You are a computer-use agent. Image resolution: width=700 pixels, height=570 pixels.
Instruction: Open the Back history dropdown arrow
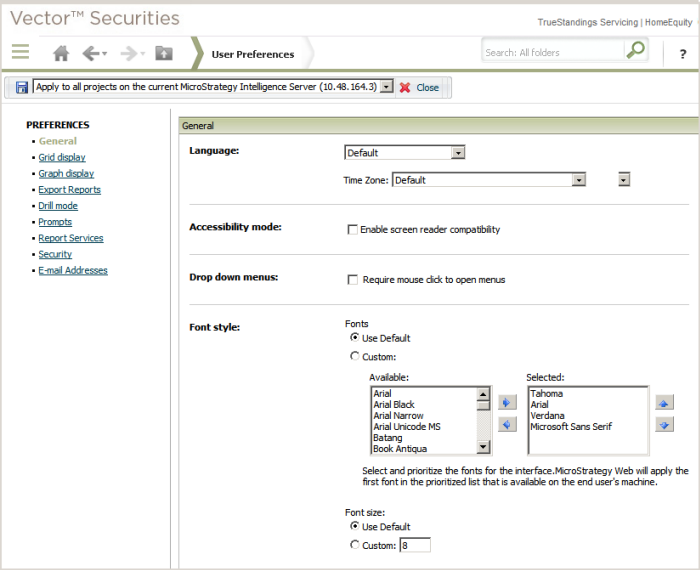coord(104,54)
